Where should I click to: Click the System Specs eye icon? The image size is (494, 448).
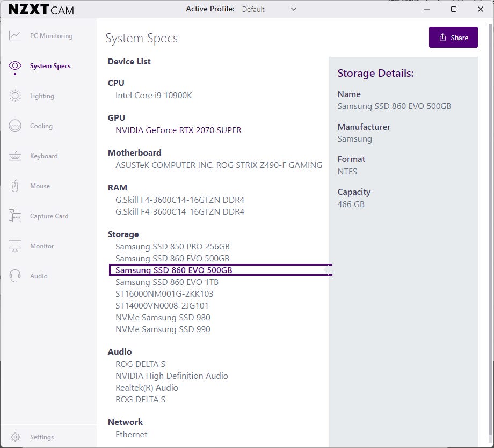[x=15, y=66]
